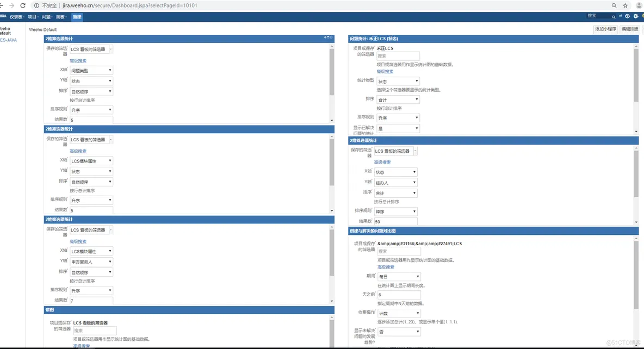Open the 项目 menu
644x349 pixels.
tap(33, 17)
